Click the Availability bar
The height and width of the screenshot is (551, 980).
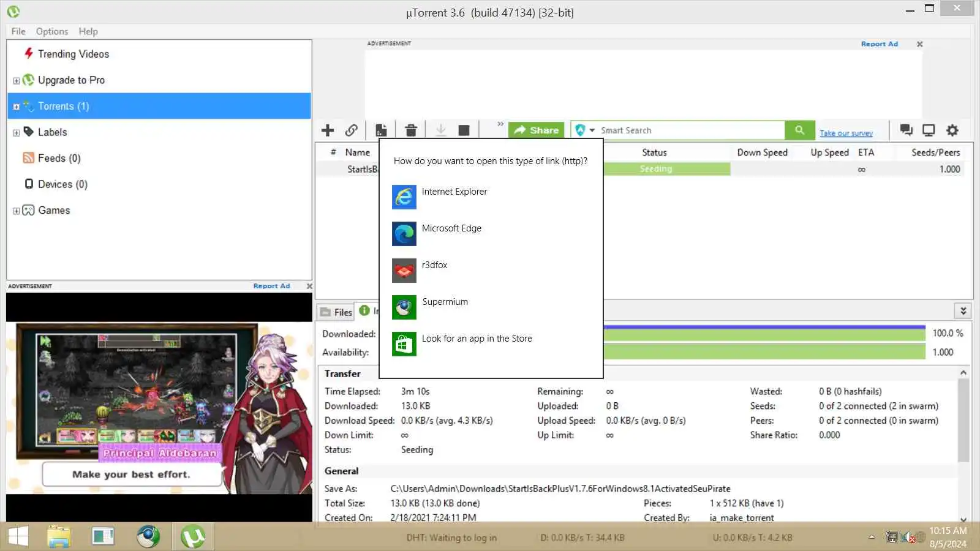point(764,352)
